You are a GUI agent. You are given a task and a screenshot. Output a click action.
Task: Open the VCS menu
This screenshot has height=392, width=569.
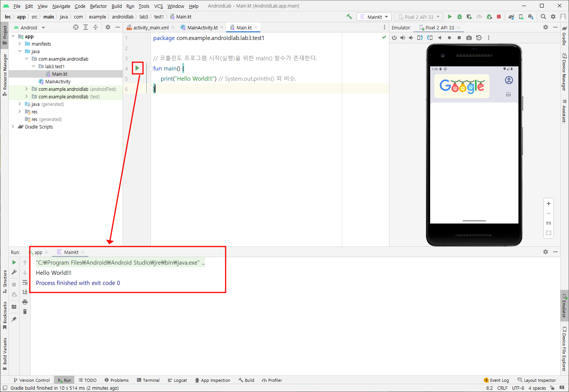tap(158, 6)
